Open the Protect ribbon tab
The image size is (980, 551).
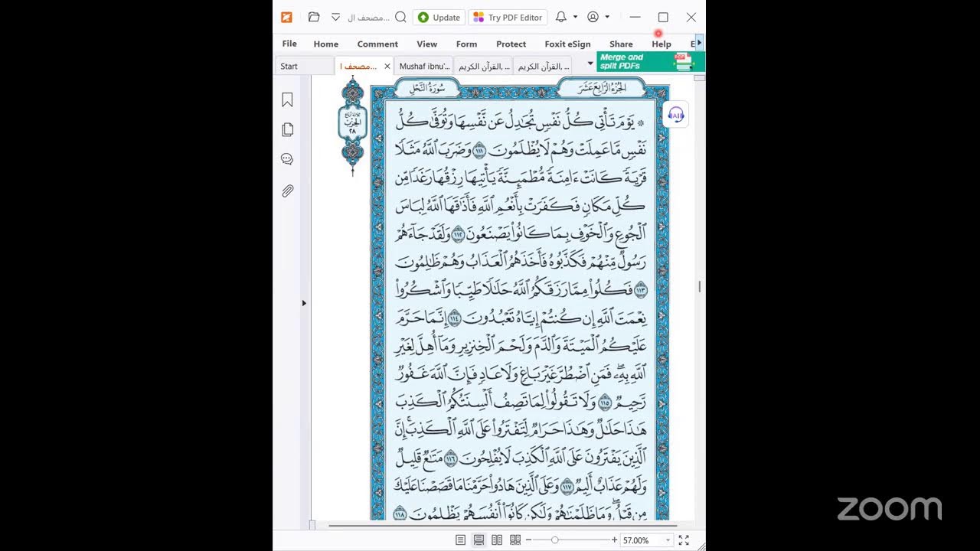click(x=511, y=44)
